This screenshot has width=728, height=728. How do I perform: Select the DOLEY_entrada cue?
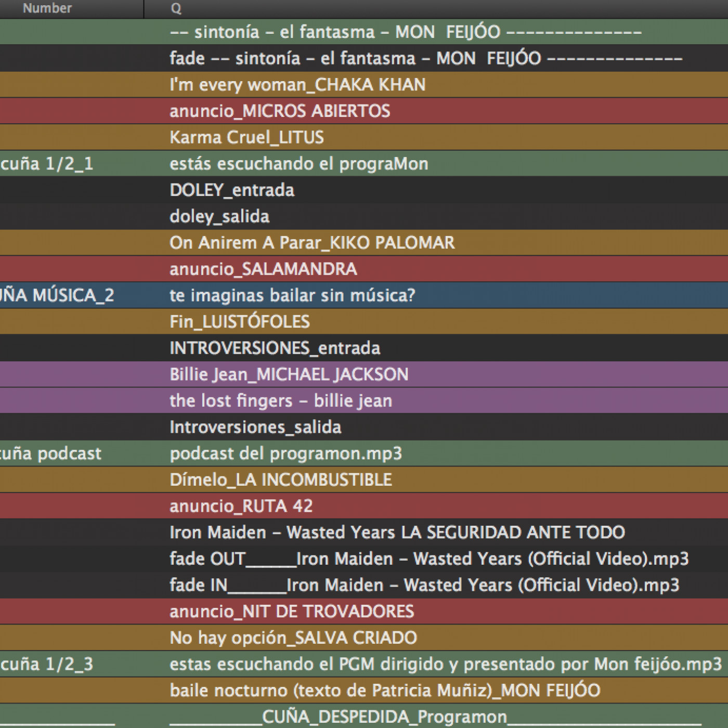232,190
